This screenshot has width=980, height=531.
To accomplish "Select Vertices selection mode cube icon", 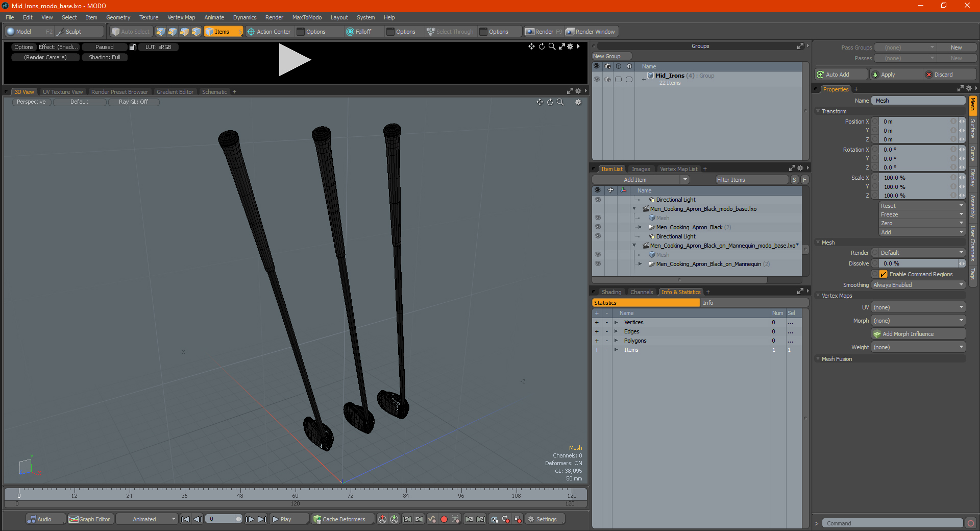I will coord(161,32).
